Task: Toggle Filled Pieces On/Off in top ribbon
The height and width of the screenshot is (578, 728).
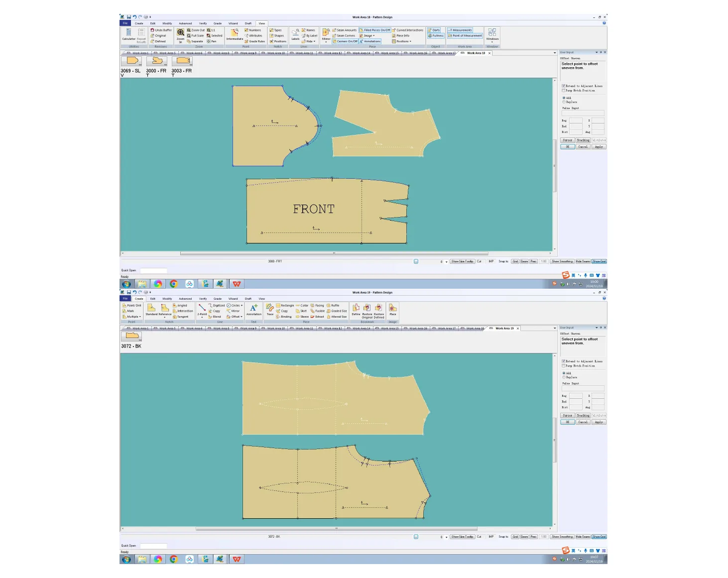Action: tap(375, 30)
